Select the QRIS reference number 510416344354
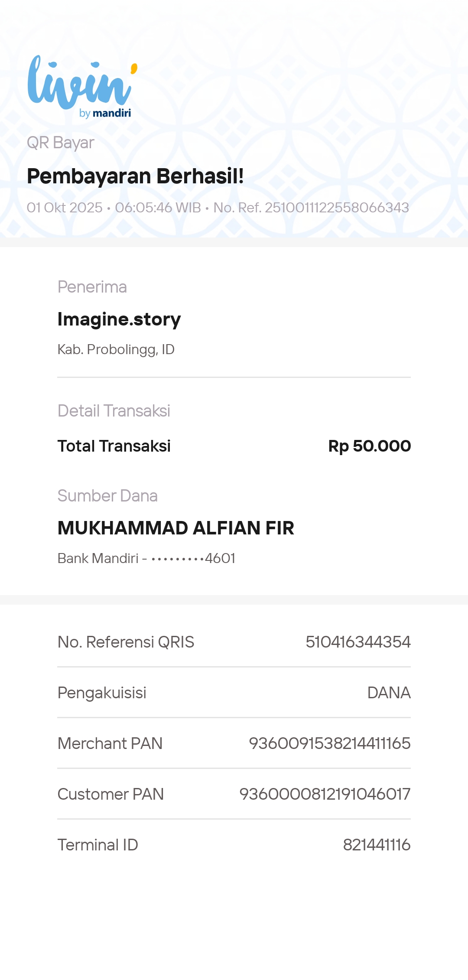This screenshot has height=980, width=468. (358, 642)
